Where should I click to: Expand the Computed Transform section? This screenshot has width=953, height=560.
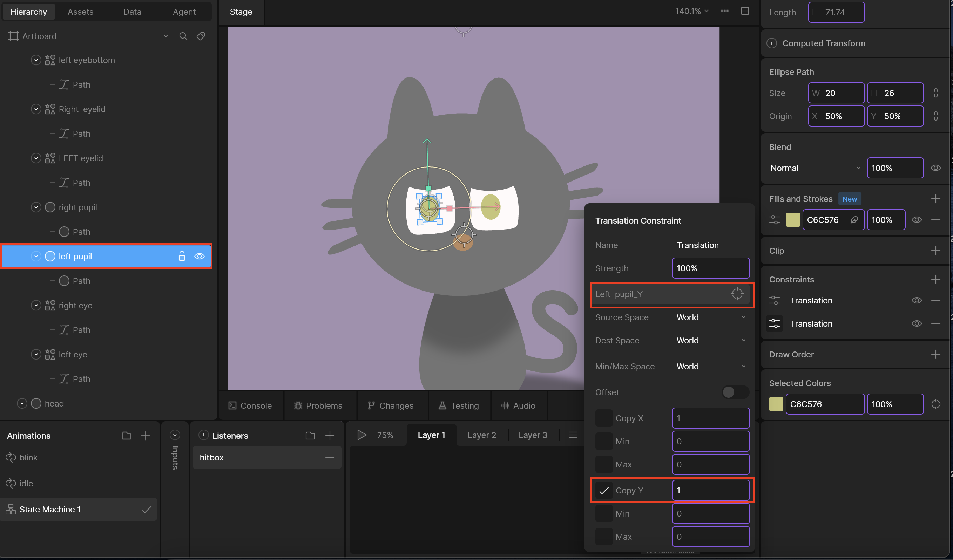(x=772, y=43)
